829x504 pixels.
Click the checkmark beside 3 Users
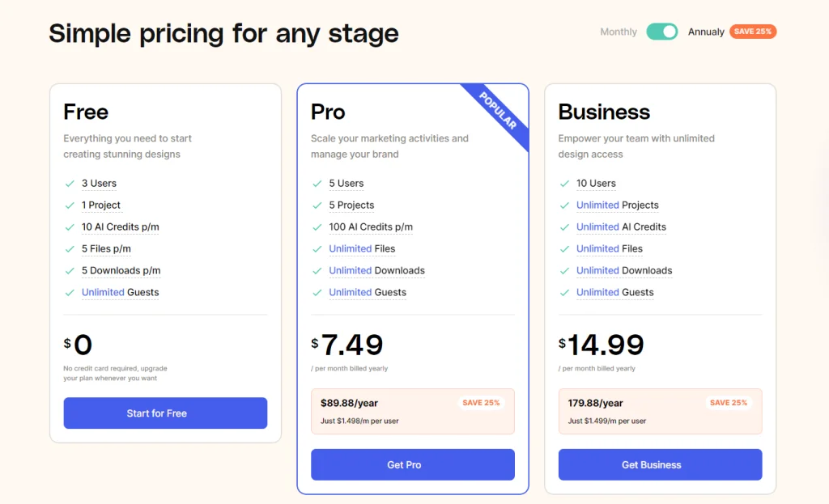point(70,184)
